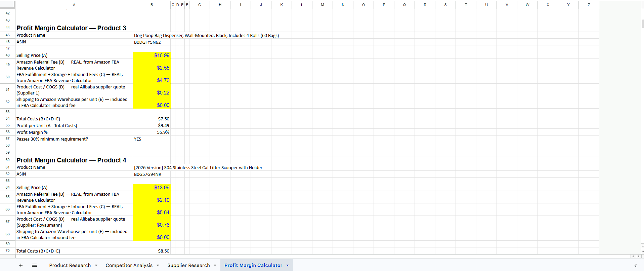Screen dimensions: 644x271
Task: Open Product Research tab dropdown arrow
Action: pyautogui.click(x=96, y=265)
